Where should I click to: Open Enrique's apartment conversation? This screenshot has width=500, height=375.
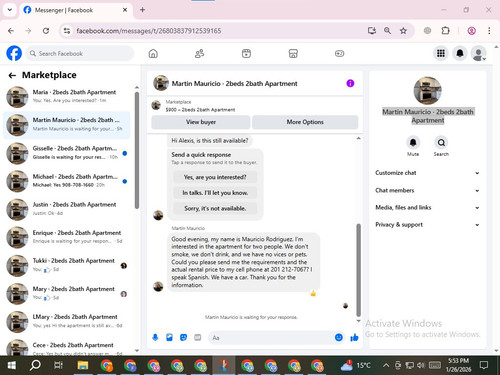tap(67, 237)
